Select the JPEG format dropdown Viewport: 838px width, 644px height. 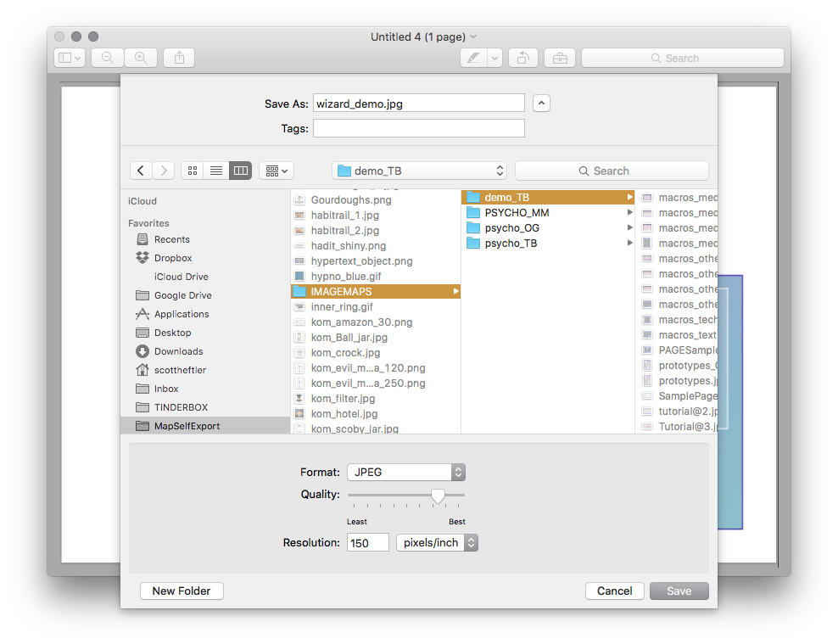405,472
